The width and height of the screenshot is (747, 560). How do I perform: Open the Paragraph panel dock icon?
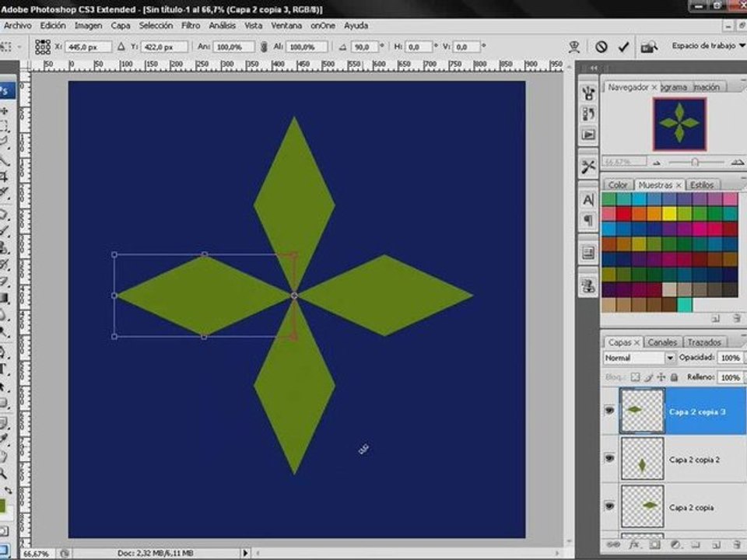pyautogui.click(x=588, y=220)
